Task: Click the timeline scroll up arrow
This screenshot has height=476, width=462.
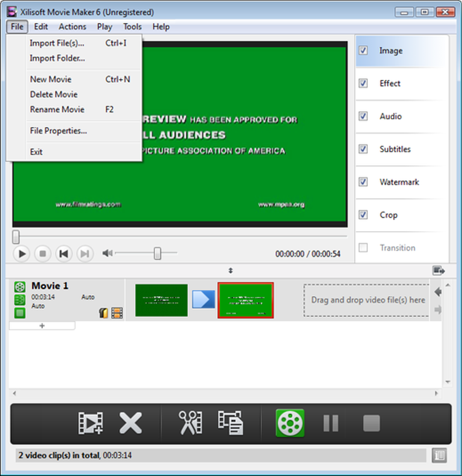Action: [x=448, y=285]
